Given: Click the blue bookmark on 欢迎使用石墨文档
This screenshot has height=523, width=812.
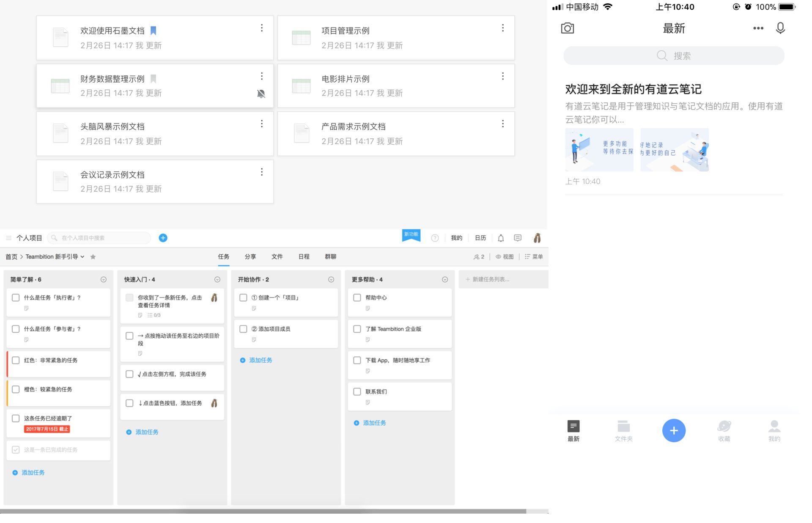Looking at the screenshot, I should tap(154, 30).
